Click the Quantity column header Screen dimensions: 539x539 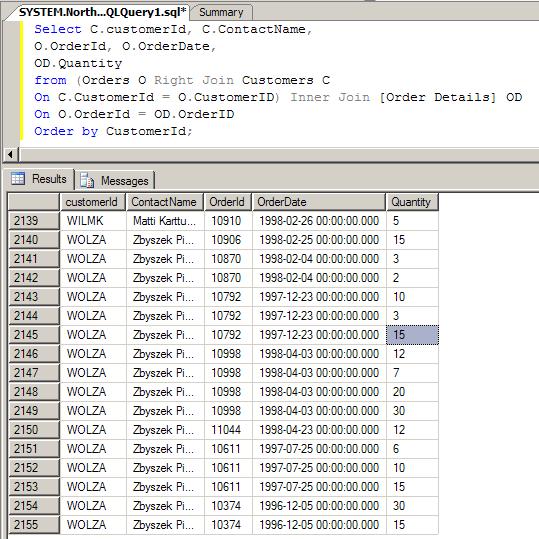tap(412, 202)
